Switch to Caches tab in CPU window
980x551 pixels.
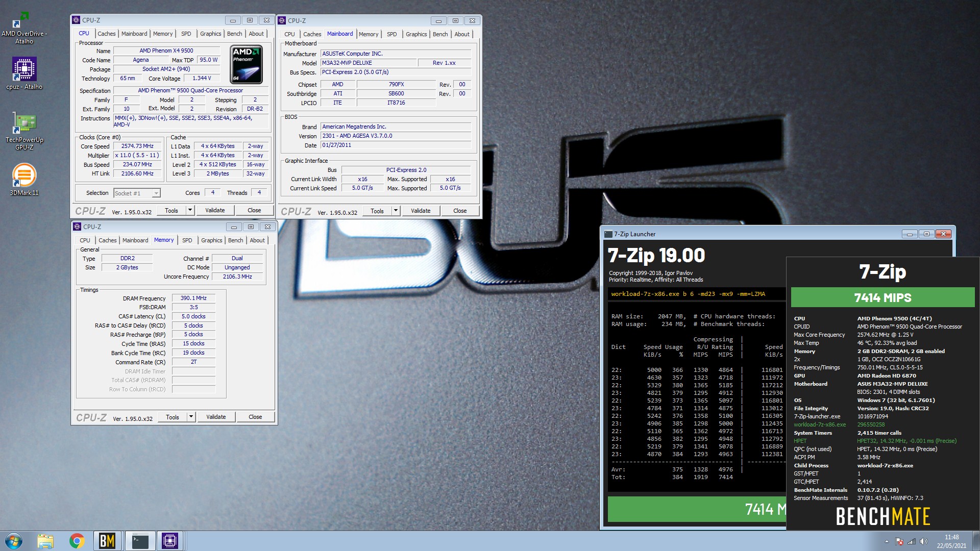coord(107,34)
